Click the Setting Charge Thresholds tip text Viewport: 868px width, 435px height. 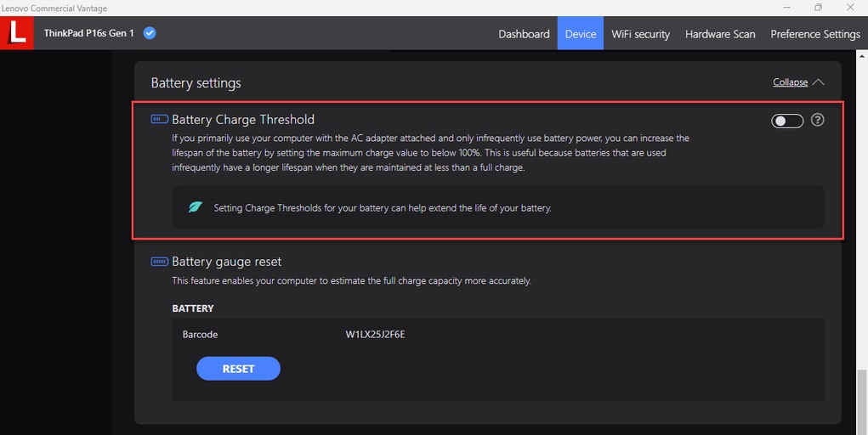click(x=383, y=208)
